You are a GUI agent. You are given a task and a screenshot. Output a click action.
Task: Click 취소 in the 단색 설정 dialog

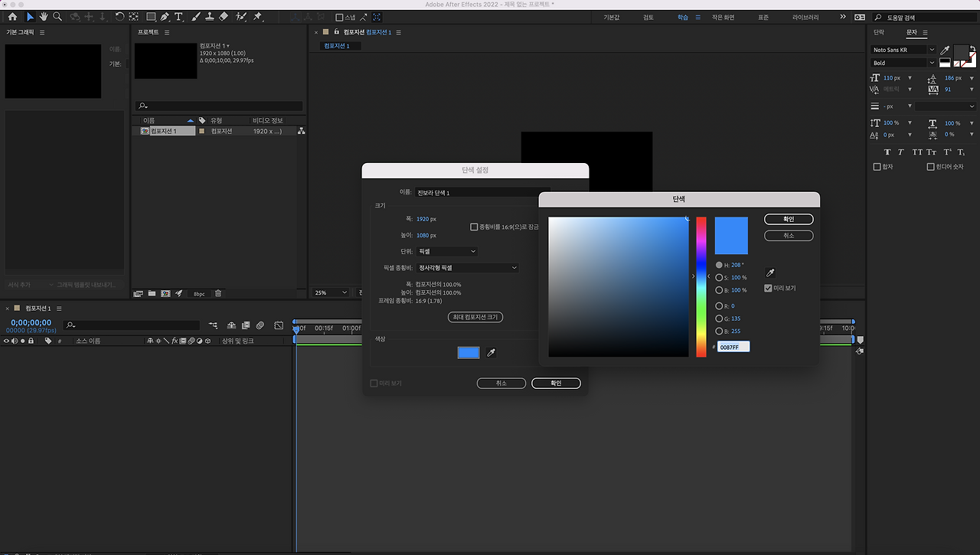point(501,383)
